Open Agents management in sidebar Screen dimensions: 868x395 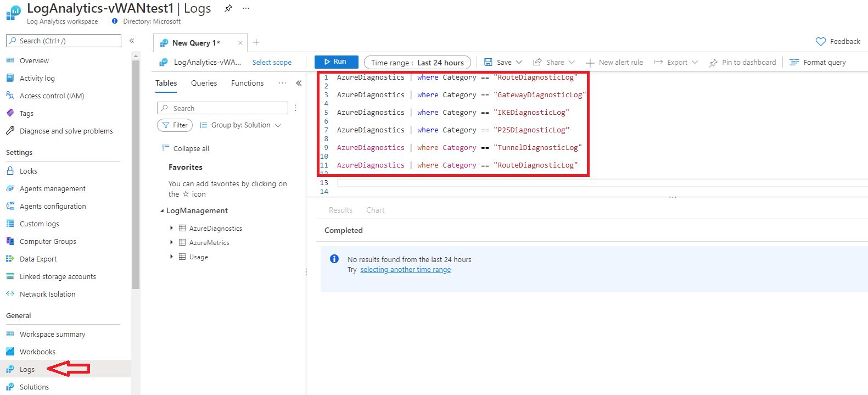pos(53,188)
